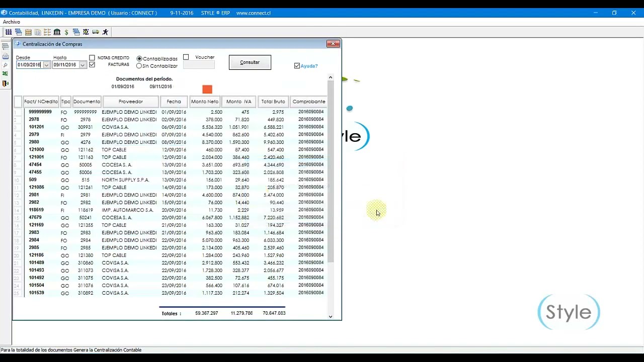Click invoice number 101539 in last row
This screenshot has width=644, height=362.
click(x=36, y=293)
